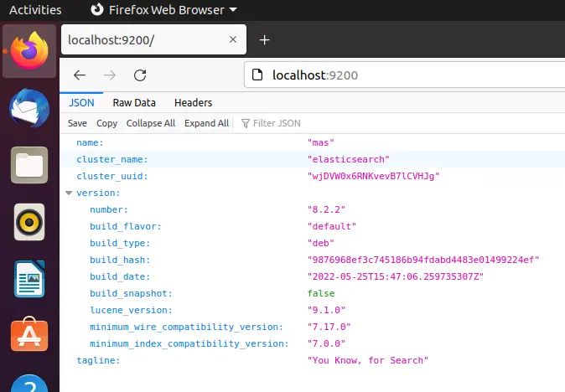This screenshot has width=565, height=392.
Task: Copy the JSON response
Action: [x=106, y=123]
